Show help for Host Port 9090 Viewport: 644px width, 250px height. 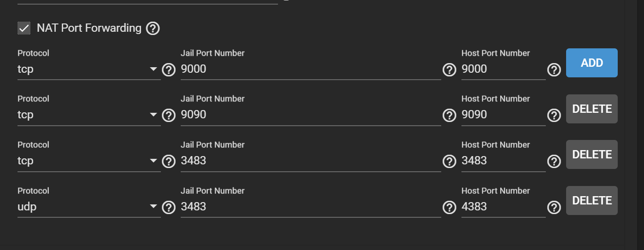(x=554, y=115)
